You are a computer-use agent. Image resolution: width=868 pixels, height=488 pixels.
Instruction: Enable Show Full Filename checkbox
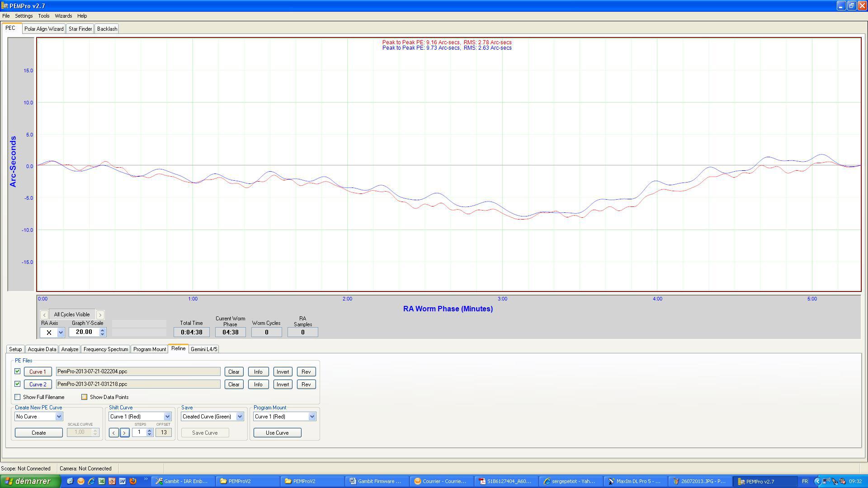tap(18, 397)
